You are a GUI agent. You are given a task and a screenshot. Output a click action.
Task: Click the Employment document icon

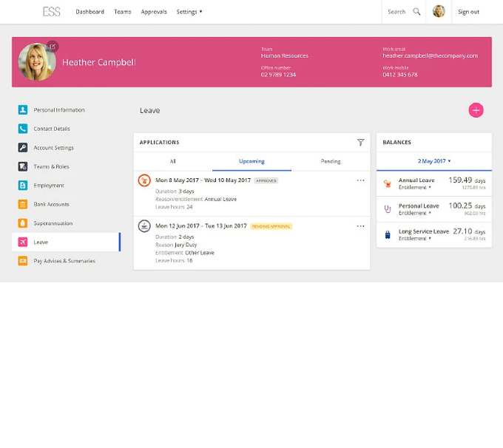coord(23,186)
